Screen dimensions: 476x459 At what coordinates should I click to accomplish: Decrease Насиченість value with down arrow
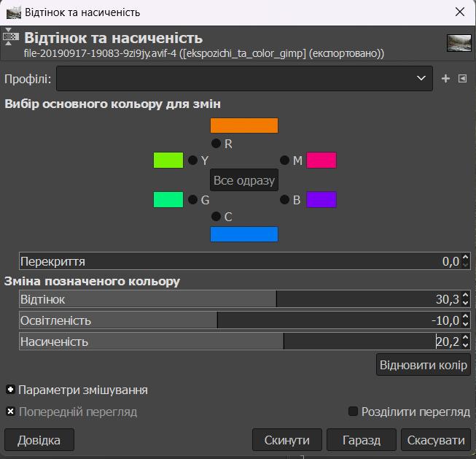tap(465, 345)
